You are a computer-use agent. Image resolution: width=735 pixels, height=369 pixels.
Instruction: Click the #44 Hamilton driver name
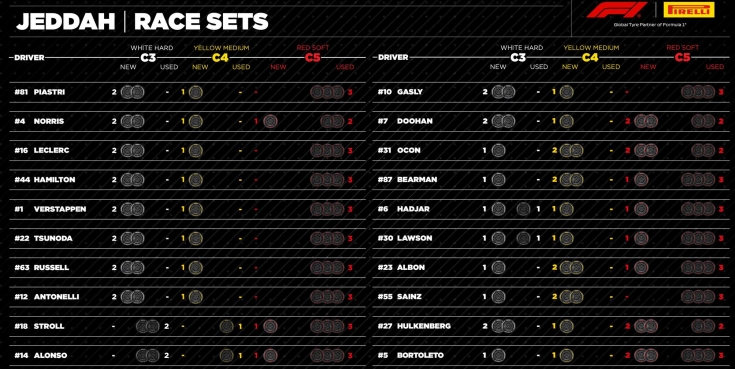click(x=45, y=180)
